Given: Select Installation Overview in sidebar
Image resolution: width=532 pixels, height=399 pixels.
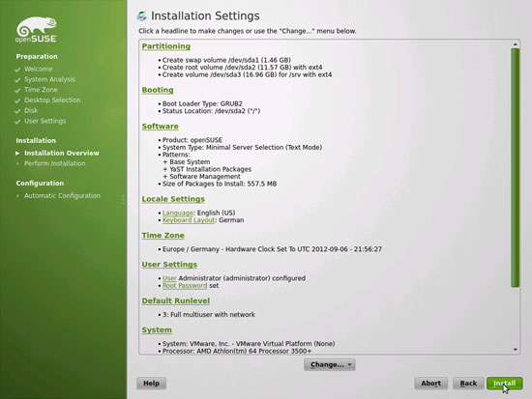Looking at the screenshot, I should [x=61, y=153].
